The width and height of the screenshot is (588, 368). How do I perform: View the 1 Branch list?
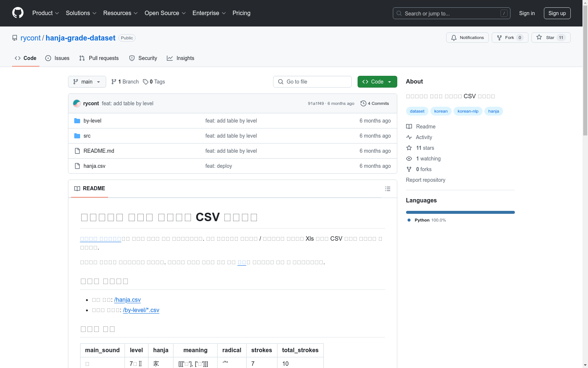click(x=125, y=82)
